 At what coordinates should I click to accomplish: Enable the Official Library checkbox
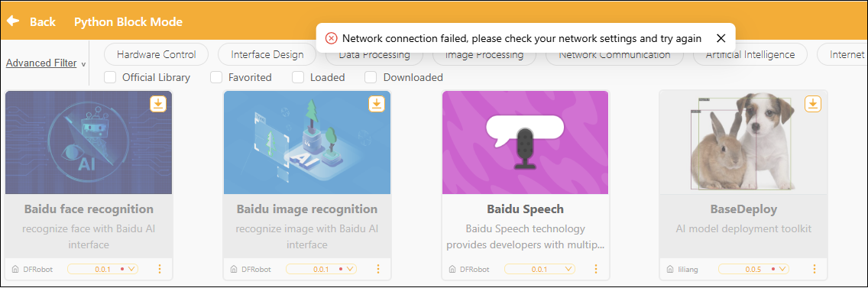point(110,77)
